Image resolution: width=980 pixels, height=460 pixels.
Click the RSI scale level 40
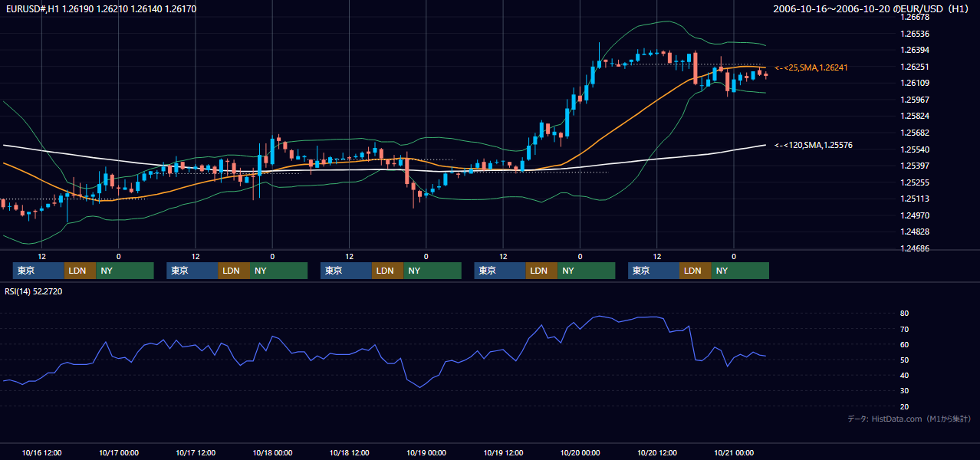[905, 375]
